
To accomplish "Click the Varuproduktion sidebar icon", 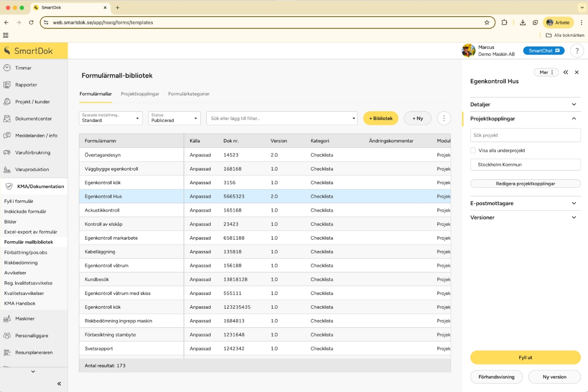I will (7, 170).
